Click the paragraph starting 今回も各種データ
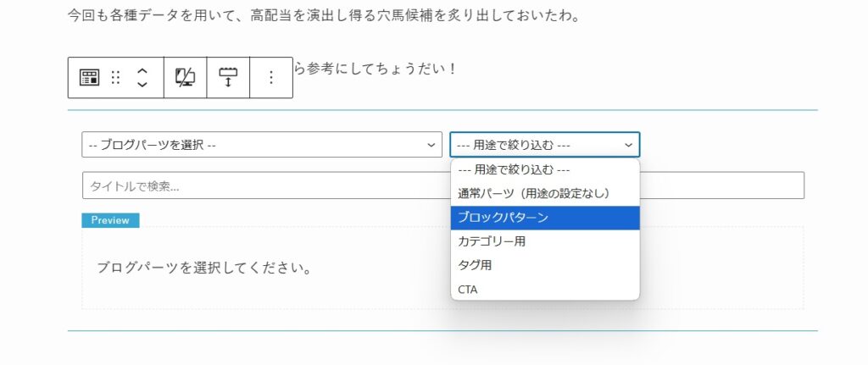868x365 pixels. [x=324, y=15]
